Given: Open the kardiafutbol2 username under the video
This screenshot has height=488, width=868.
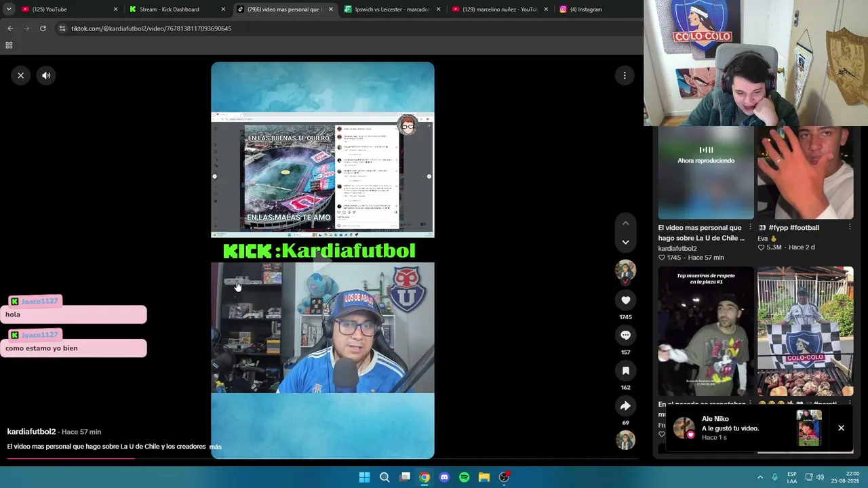Looking at the screenshot, I should point(31,432).
